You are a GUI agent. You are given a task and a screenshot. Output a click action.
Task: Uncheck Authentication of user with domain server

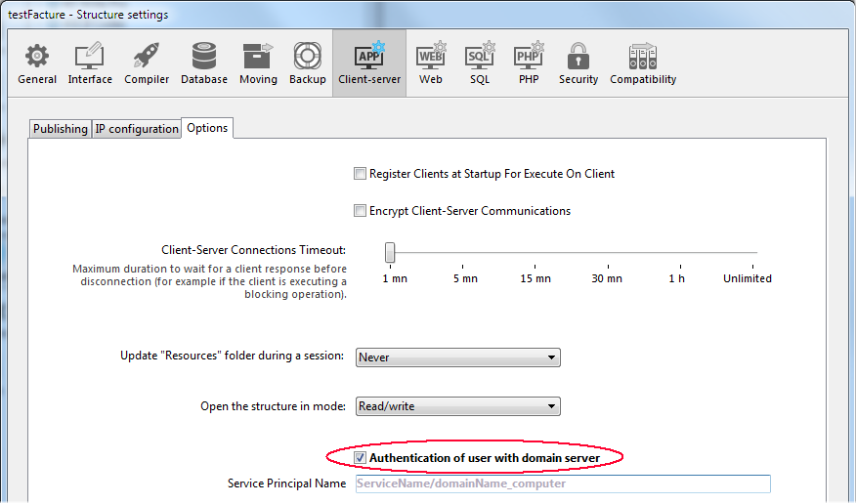click(x=360, y=458)
